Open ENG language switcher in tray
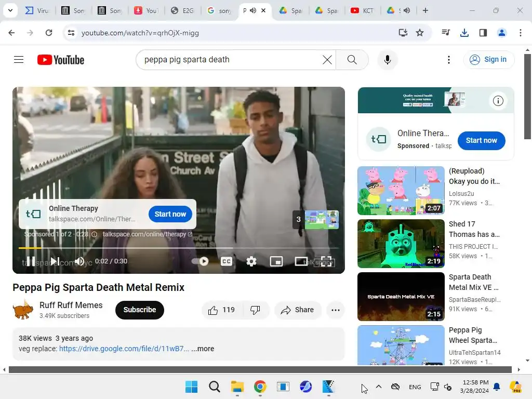This screenshot has width=532, height=399. [415, 387]
